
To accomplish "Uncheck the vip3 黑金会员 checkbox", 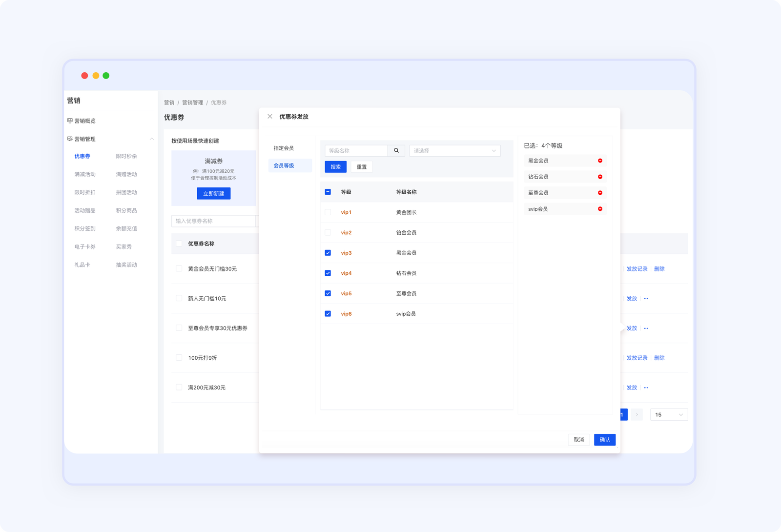I will 328,253.
